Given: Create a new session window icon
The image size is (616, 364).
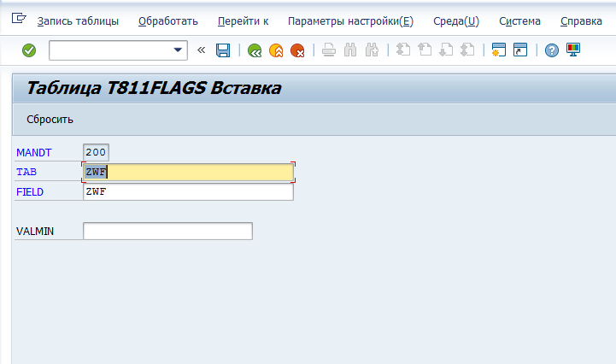Looking at the screenshot, I should tap(499, 50).
